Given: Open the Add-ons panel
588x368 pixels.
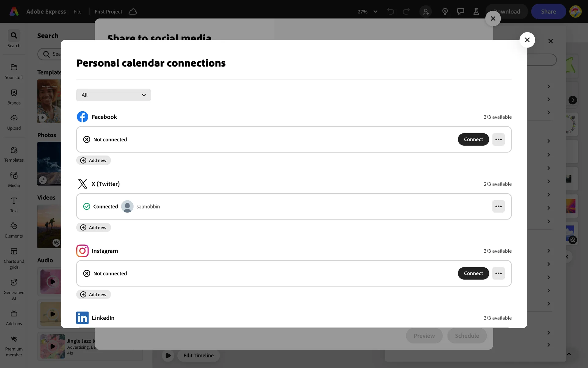Looking at the screenshot, I should tap(14, 314).
